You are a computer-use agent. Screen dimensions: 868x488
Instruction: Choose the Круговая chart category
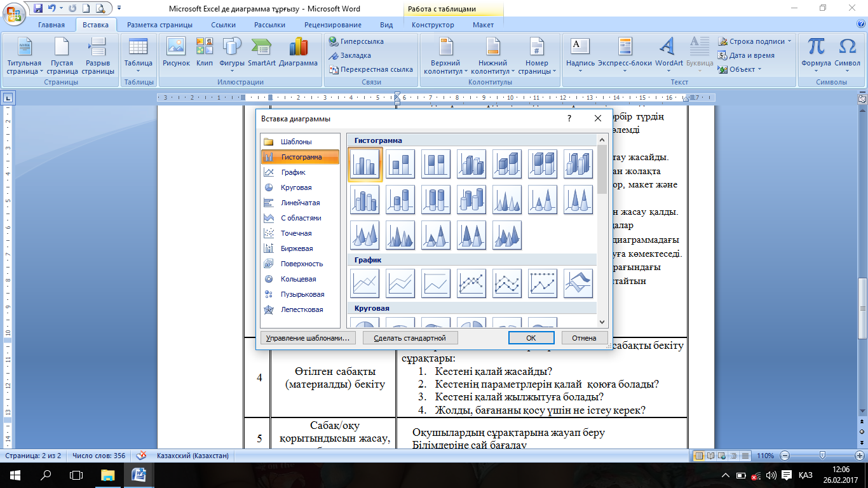pyautogui.click(x=300, y=187)
